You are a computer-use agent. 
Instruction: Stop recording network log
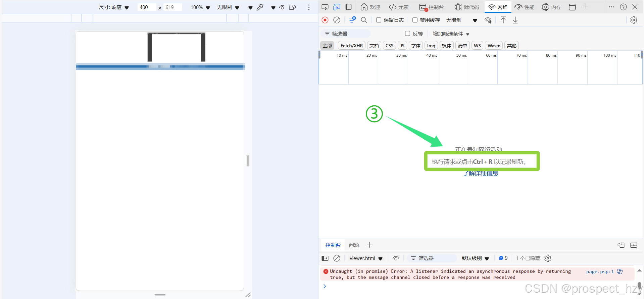pyautogui.click(x=325, y=20)
